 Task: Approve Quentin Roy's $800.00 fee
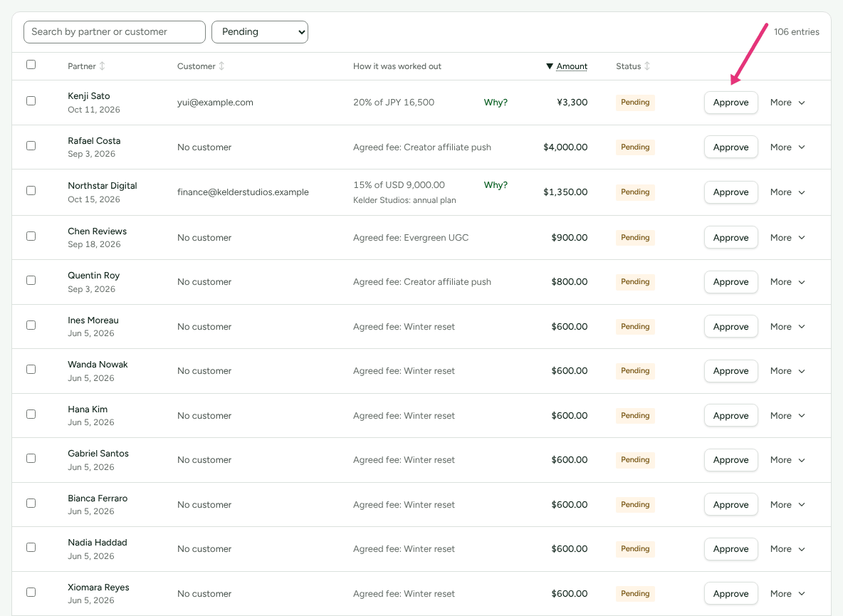pyautogui.click(x=731, y=282)
